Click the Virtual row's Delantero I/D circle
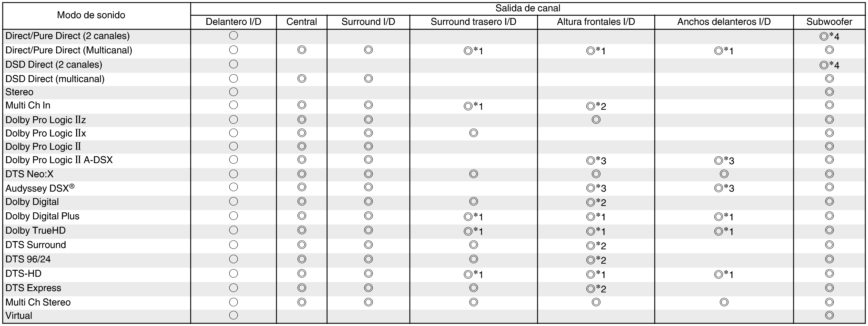 coord(233,315)
